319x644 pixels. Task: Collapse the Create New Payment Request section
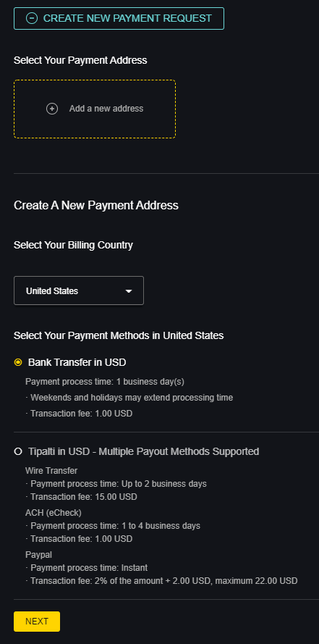[x=119, y=19]
